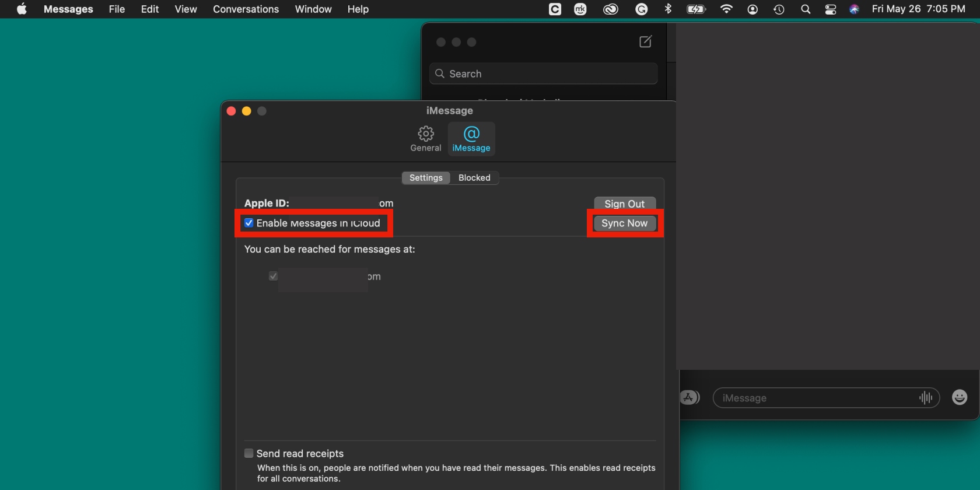Click the battery status icon
This screenshot has height=490, width=980.
[x=696, y=9]
